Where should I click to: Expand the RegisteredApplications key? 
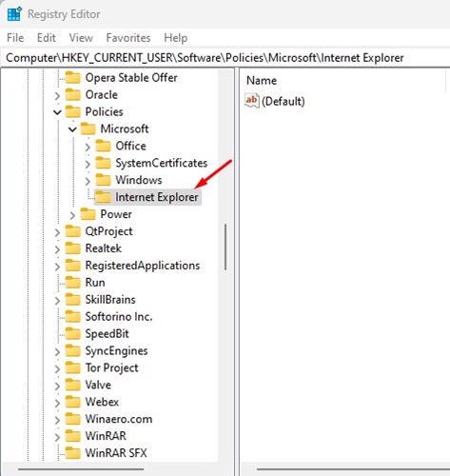57,267
